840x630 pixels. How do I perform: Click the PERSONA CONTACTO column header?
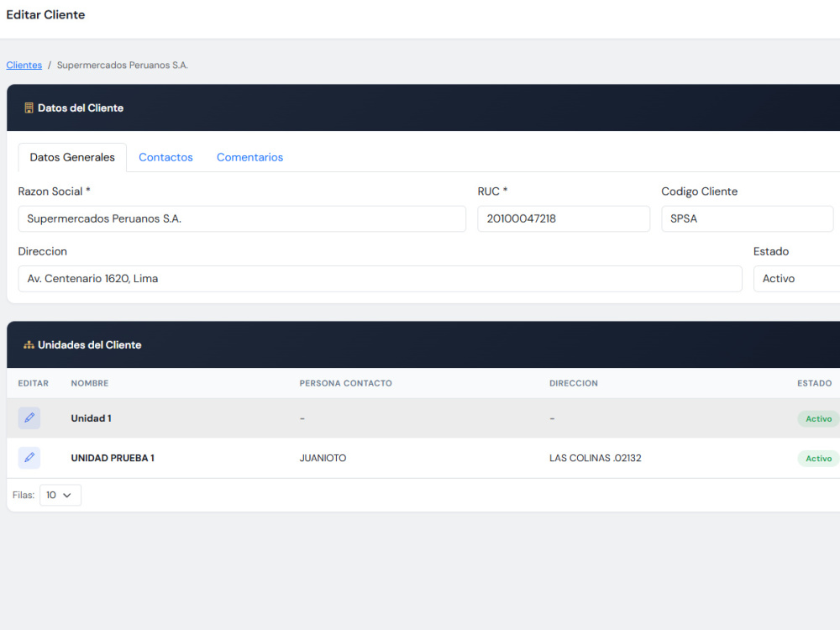pos(345,383)
